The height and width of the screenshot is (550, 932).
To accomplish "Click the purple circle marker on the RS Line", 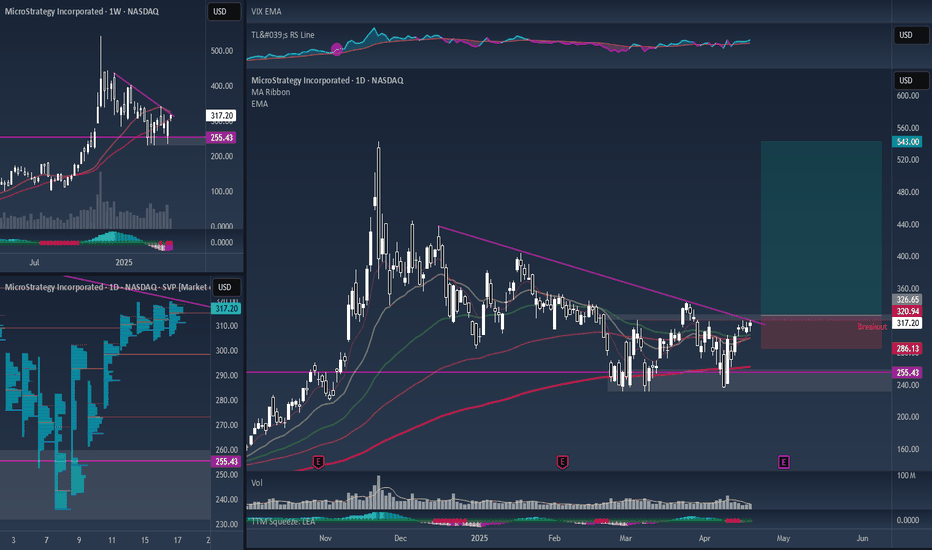I will (x=336, y=49).
